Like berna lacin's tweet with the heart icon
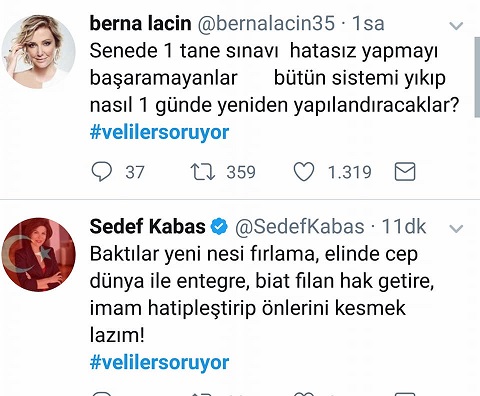 click(x=304, y=172)
